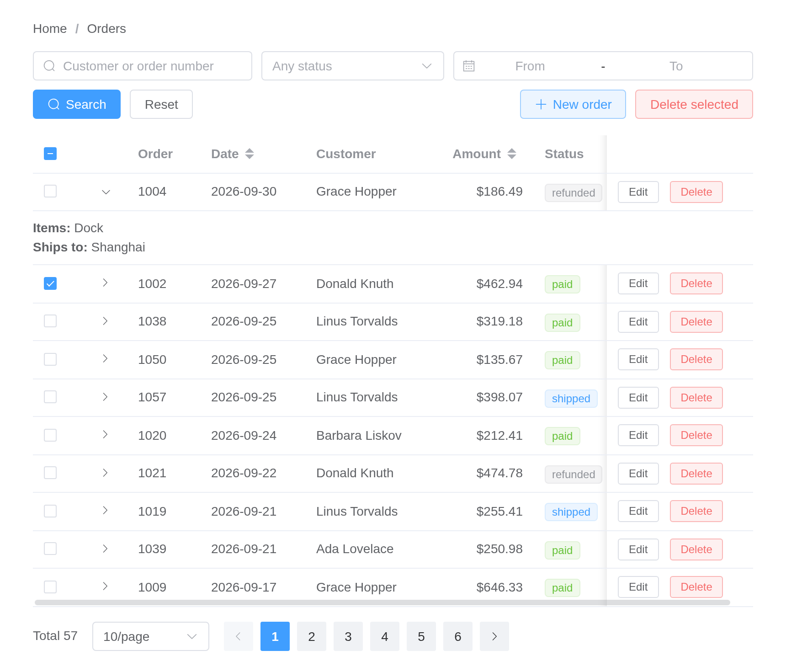The height and width of the screenshot is (672, 786).
Task: Create a New order
Action: 573,104
